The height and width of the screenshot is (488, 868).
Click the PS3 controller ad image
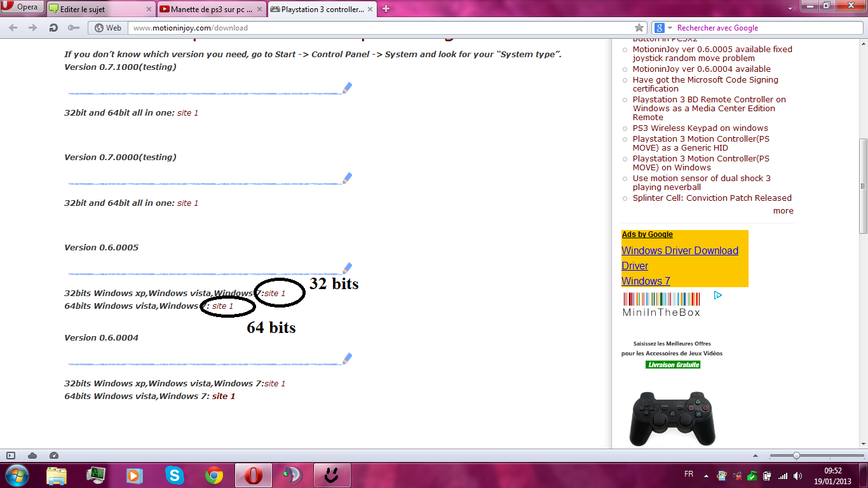(x=672, y=418)
